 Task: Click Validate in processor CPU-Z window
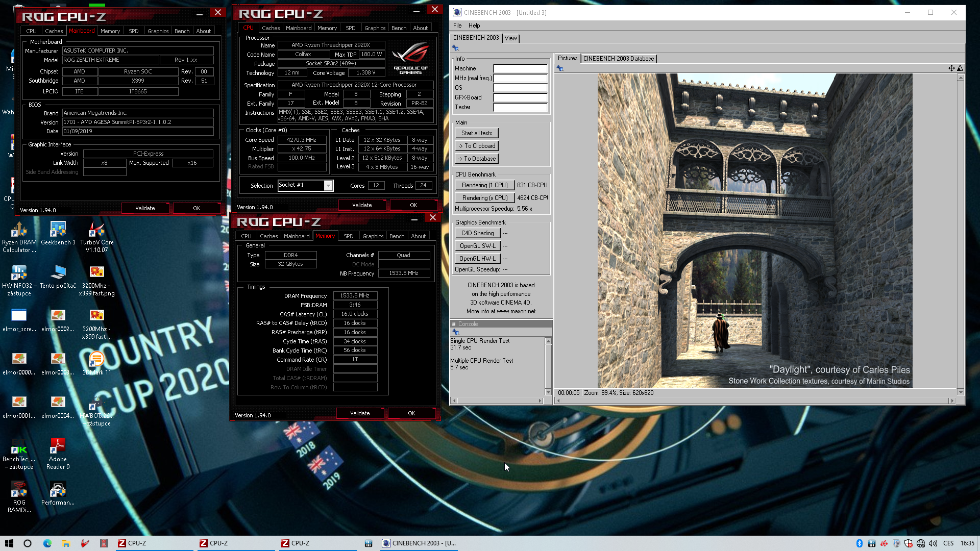362,205
